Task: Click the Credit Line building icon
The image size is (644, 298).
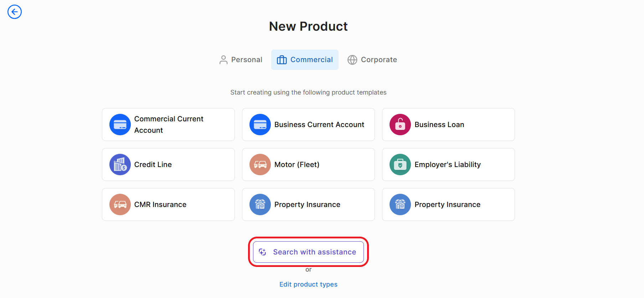Action: [120, 165]
